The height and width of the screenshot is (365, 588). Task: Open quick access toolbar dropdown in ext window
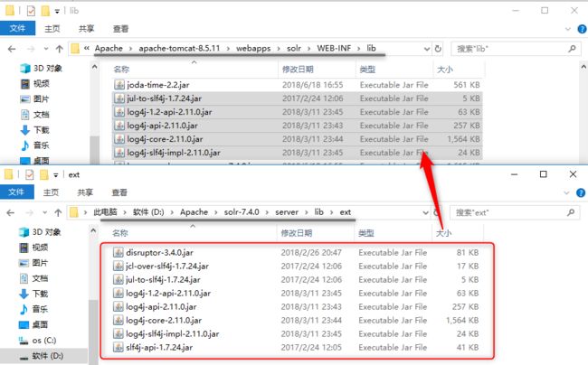[x=55, y=175]
